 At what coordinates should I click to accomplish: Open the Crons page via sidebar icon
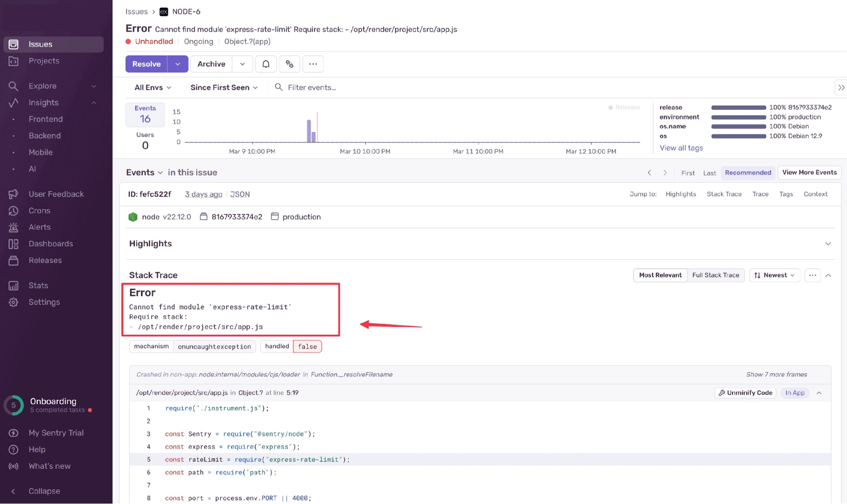[13, 210]
